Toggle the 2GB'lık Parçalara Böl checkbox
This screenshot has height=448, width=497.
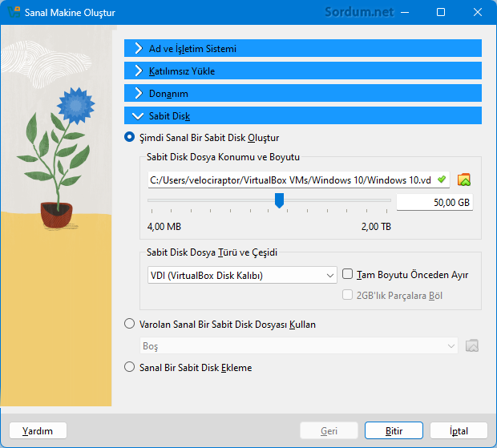(347, 295)
